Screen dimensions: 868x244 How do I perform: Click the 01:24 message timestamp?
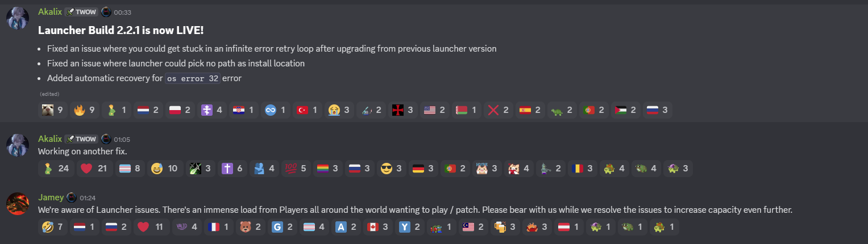pos(87,198)
